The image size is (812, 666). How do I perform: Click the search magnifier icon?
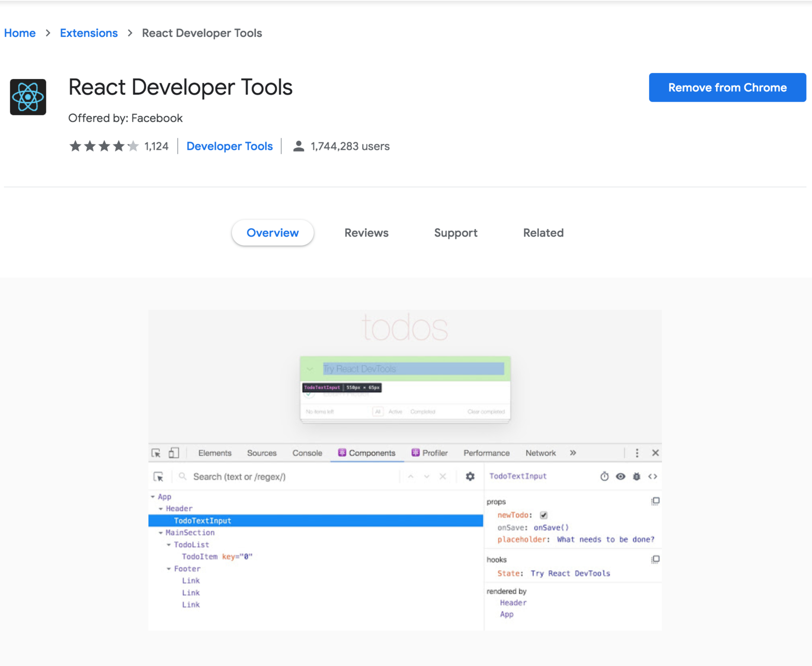183,477
